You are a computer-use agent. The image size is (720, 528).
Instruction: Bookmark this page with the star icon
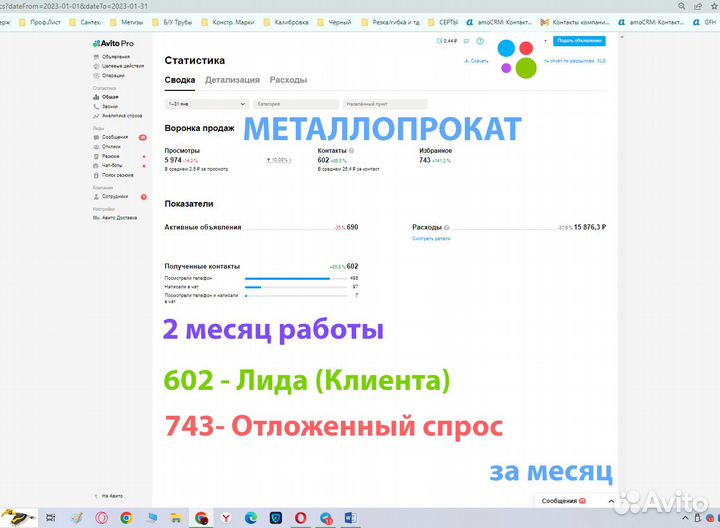click(x=714, y=6)
